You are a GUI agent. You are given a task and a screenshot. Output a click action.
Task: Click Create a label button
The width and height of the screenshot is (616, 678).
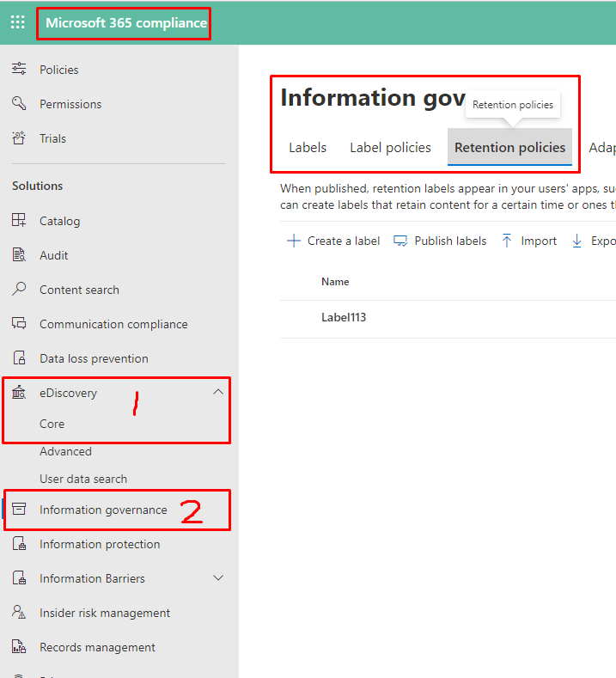[x=333, y=241]
